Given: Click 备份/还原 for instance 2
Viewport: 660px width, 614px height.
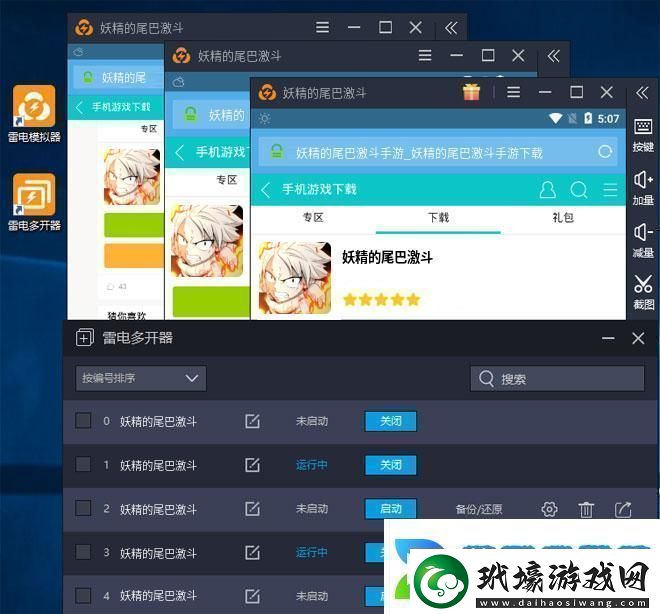Looking at the screenshot, I should (x=479, y=509).
